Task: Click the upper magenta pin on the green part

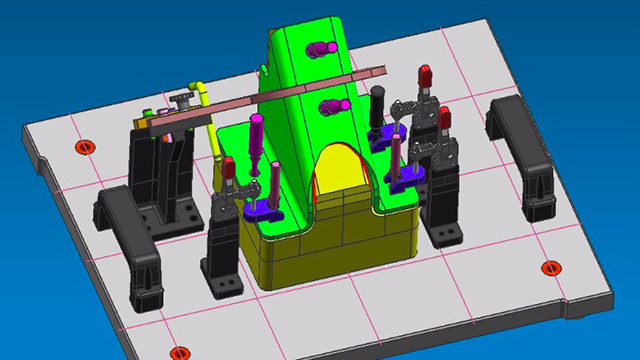Action: (322, 49)
